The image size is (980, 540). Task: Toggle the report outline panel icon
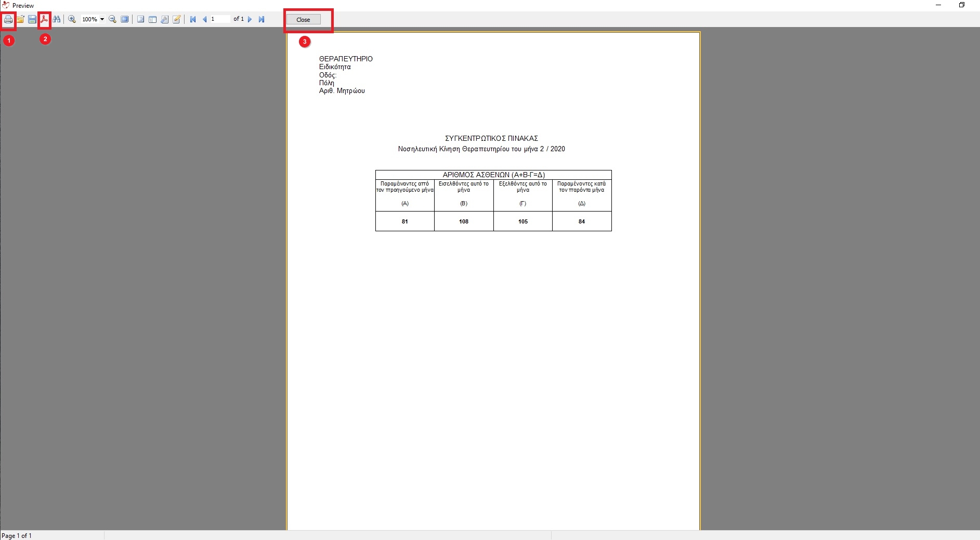coord(140,19)
